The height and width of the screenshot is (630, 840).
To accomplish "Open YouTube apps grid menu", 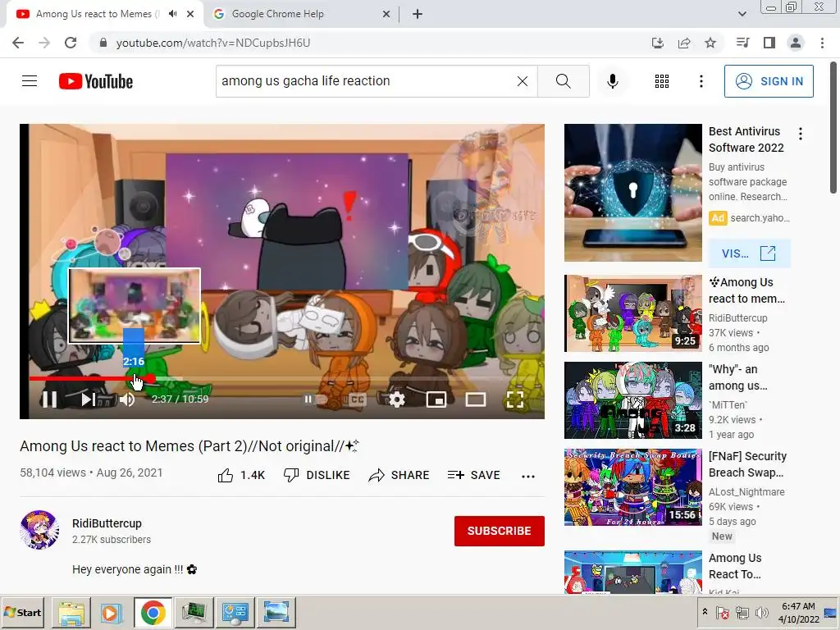I will [x=662, y=81].
